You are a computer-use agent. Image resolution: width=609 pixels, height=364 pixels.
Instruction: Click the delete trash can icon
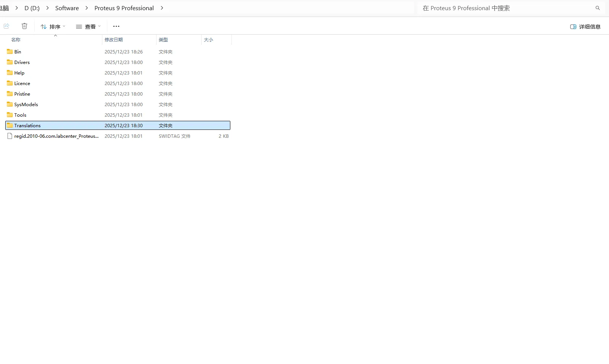[x=24, y=26]
